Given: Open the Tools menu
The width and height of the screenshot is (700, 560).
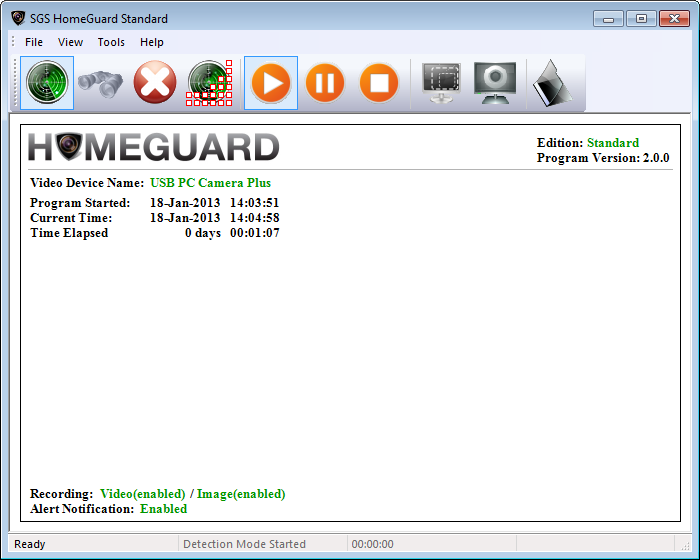Looking at the screenshot, I should [111, 42].
